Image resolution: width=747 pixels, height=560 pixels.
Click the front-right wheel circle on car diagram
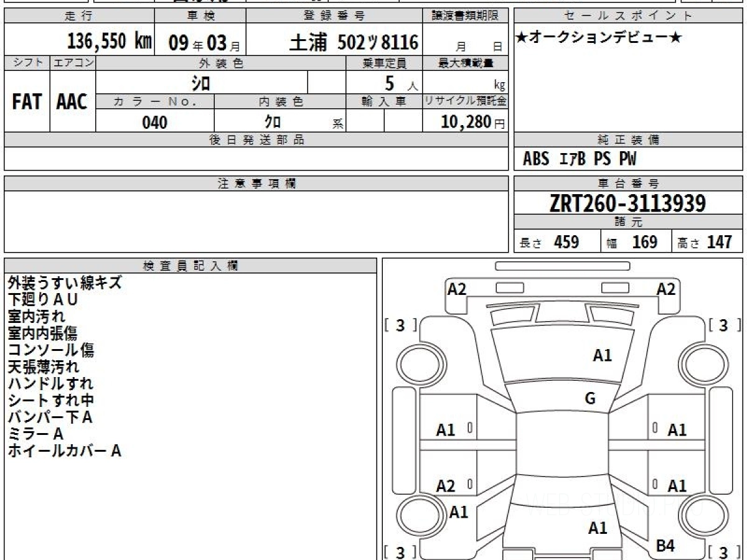pyautogui.click(x=700, y=362)
